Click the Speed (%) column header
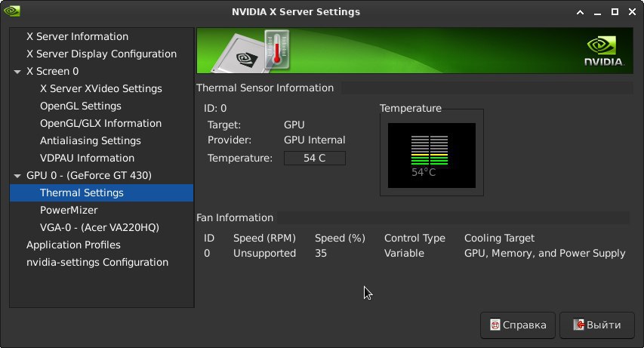Screen dimensions: 644x348 point(340,239)
